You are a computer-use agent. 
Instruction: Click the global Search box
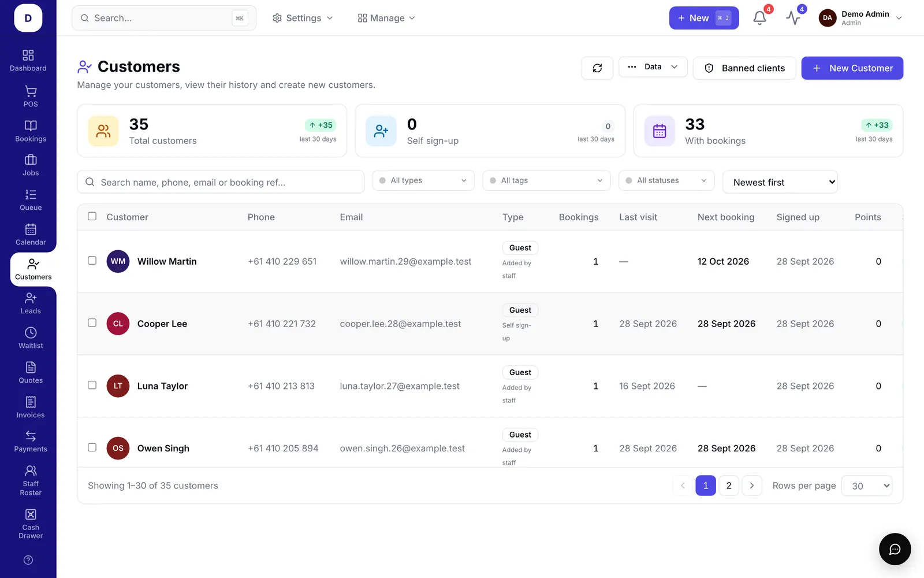coord(164,18)
